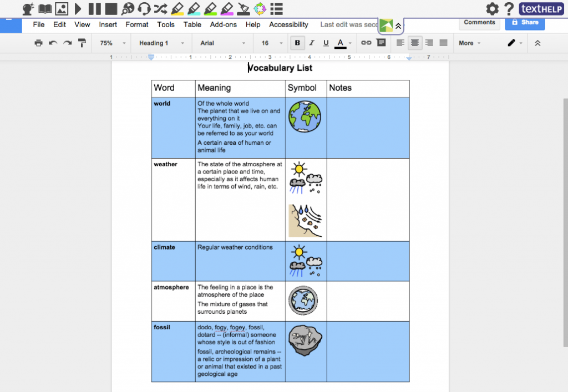Click the blue Share button
This screenshot has height=392, width=568.
pyautogui.click(x=525, y=22)
